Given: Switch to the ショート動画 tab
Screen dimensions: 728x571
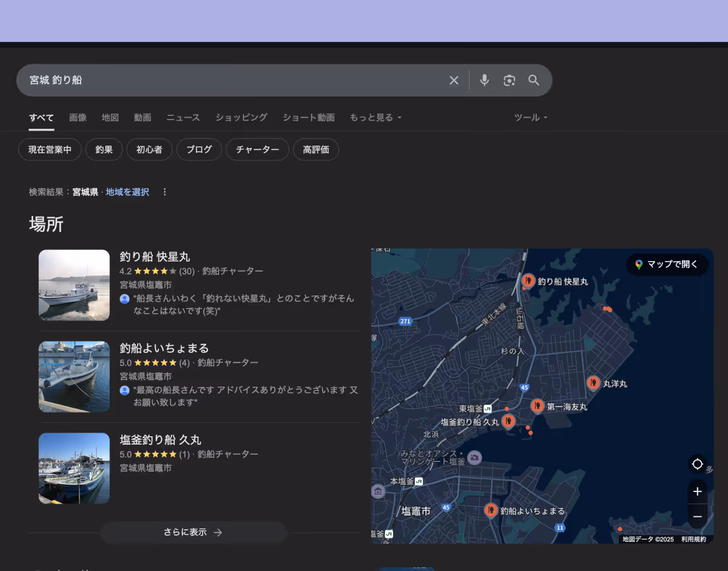Looking at the screenshot, I should (309, 117).
